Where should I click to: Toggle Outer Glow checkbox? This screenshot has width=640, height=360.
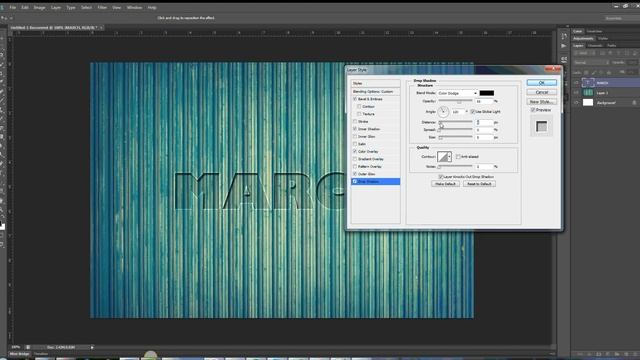click(x=355, y=174)
